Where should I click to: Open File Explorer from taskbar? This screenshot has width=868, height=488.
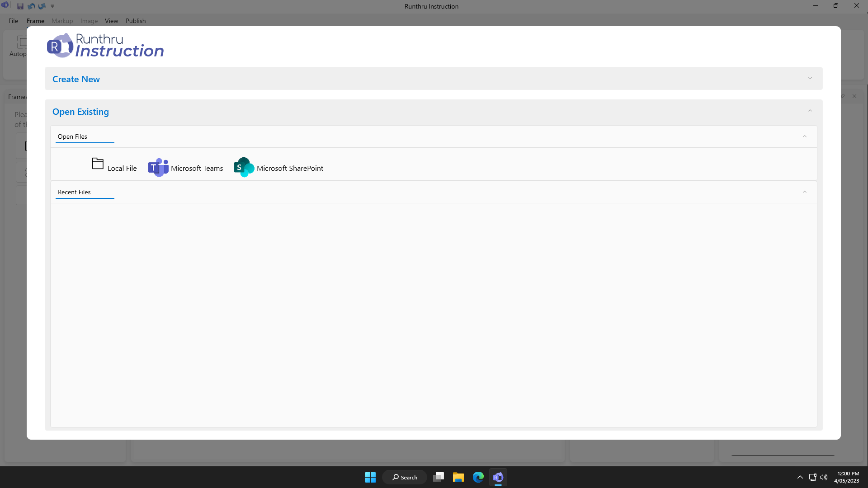tap(458, 477)
